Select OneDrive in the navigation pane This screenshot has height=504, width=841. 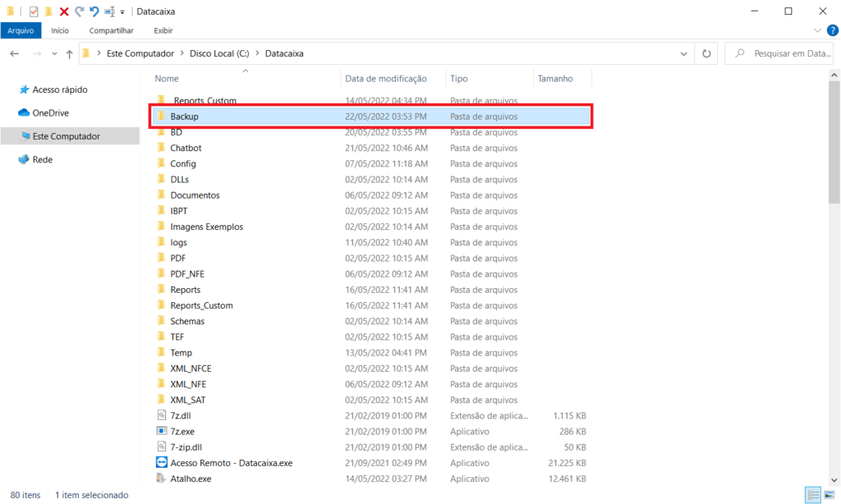[x=50, y=112]
